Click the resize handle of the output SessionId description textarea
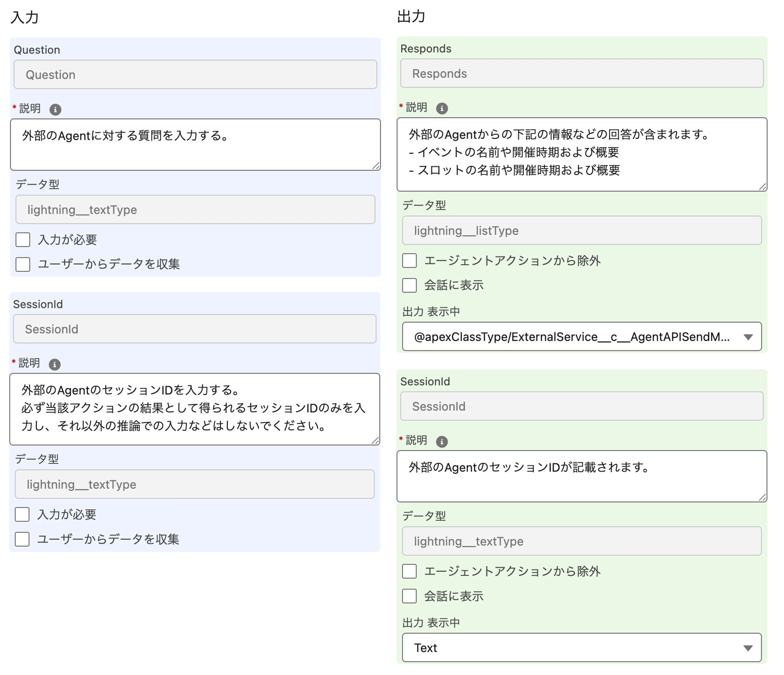The height and width of the screenshot is (675, 784). (762, 497)
